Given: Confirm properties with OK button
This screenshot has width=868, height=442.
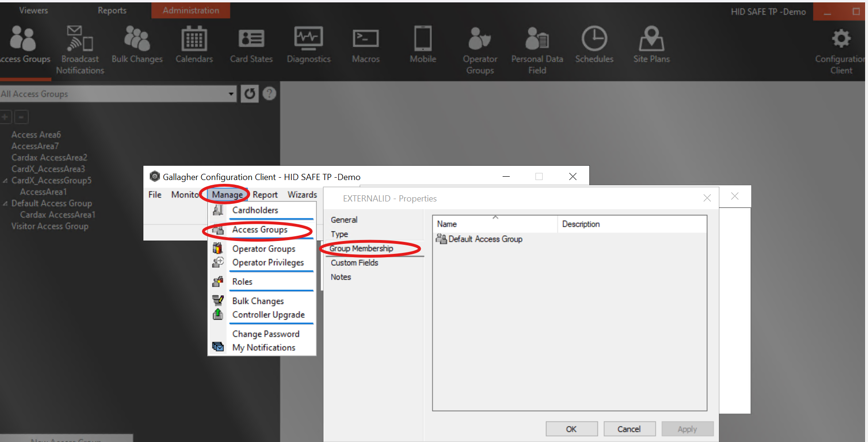Looking at the screenshot, I should pyautogui.click(x=572, y=429).
